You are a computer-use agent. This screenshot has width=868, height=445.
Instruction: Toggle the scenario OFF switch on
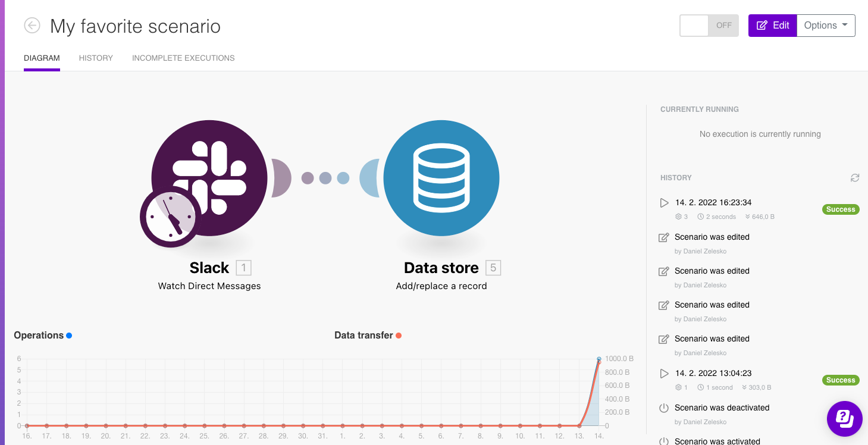click(x=709, y=26)
